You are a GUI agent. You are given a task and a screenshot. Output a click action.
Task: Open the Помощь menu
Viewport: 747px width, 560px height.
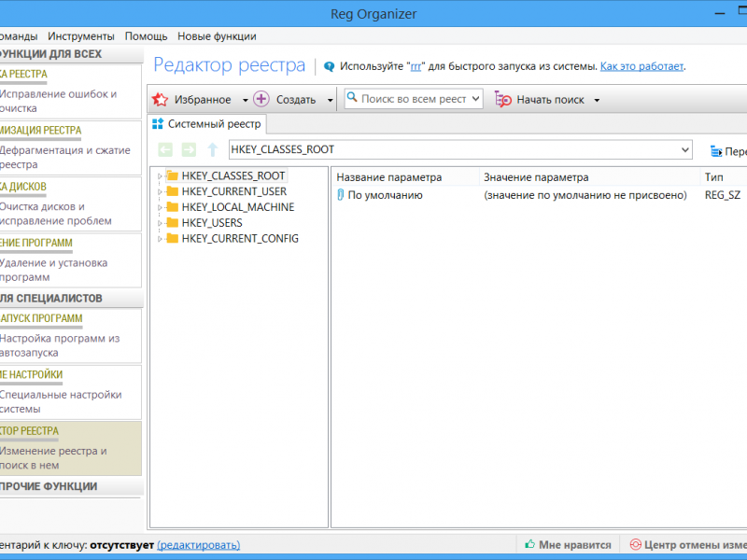pyautogui.click(x=146, y=36)
